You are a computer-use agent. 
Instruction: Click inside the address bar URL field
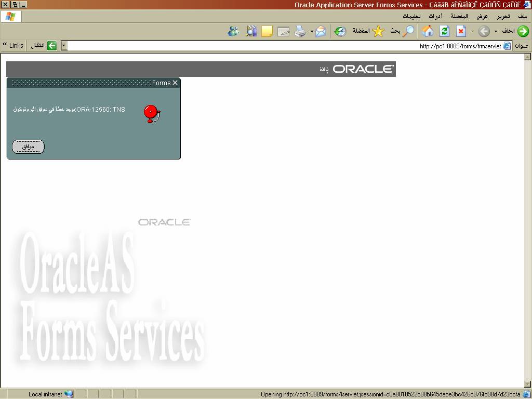click(x=260, y=46)
